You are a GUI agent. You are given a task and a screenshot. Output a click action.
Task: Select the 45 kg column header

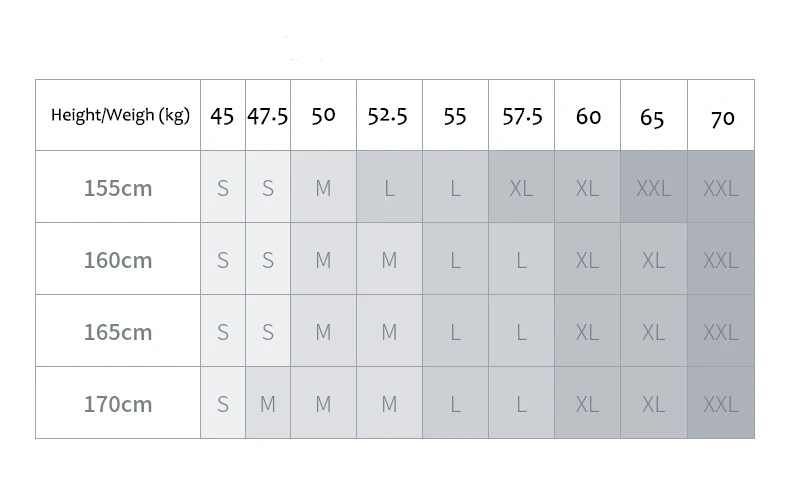(x=223, y=115)
